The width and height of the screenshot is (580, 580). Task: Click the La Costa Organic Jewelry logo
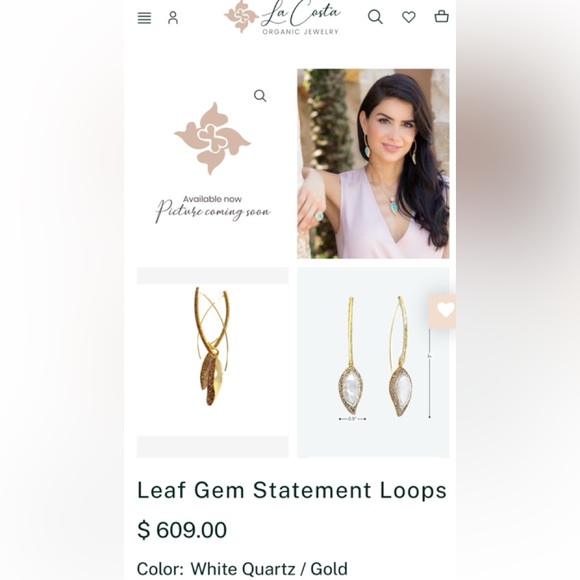(x=282, y=17)
